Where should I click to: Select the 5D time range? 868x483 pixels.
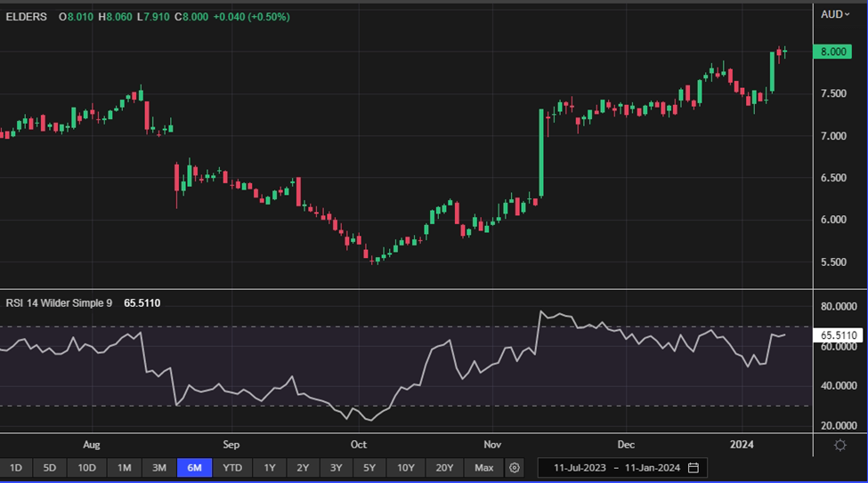pyautogui.click(x=49, y=468)
